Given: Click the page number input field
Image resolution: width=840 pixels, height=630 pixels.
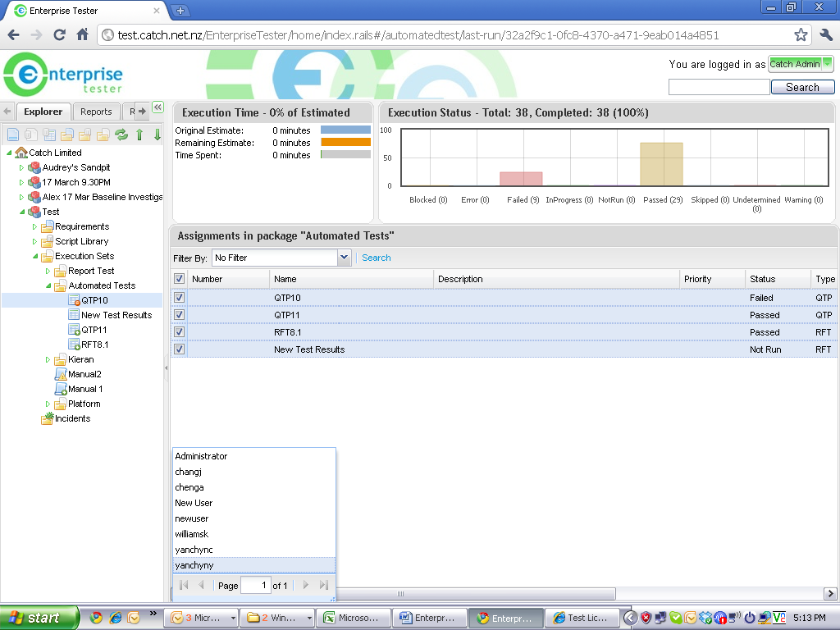Looking at the screenshot, I should [x=255, y=585].
